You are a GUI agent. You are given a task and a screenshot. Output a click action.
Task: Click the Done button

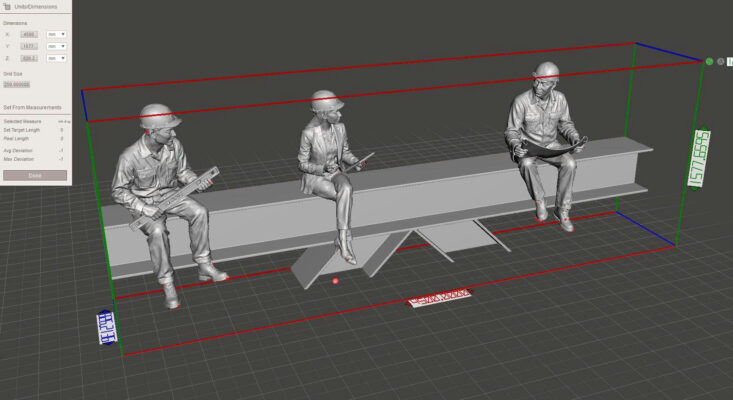point(35,175)
